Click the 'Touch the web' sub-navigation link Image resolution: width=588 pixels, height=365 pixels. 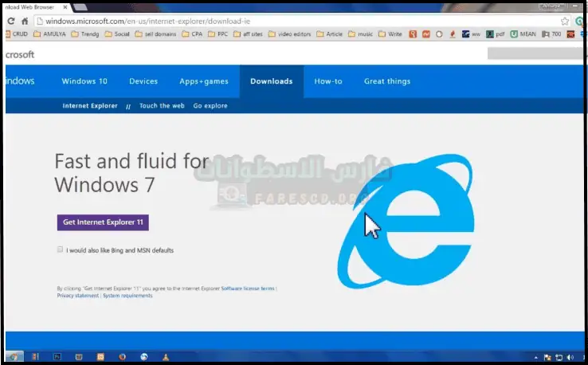[x=162, y=106]
